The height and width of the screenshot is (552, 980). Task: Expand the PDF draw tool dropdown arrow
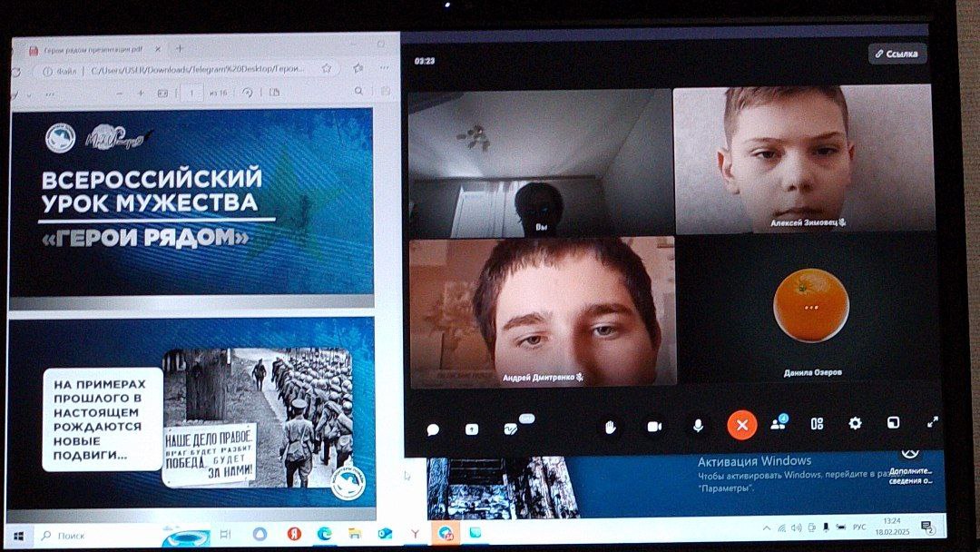pyautogui.click(x=29, y=95)
